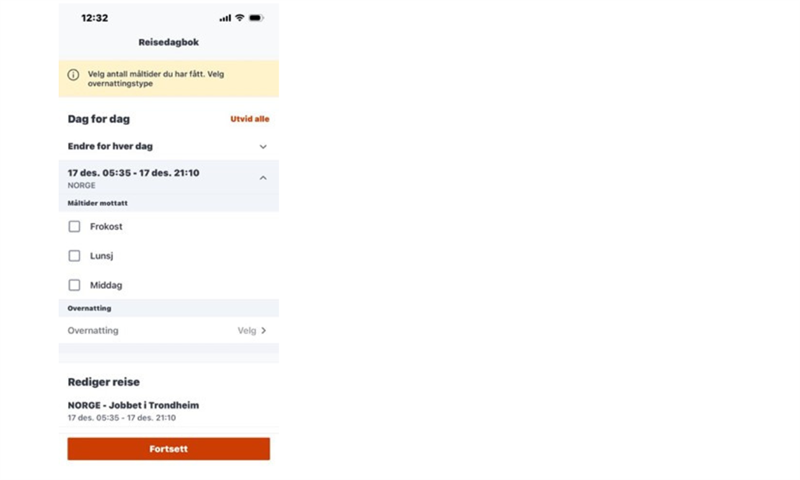
Task: Collapse the 17 des. day section chevron
Action: [x=263, y=178]
